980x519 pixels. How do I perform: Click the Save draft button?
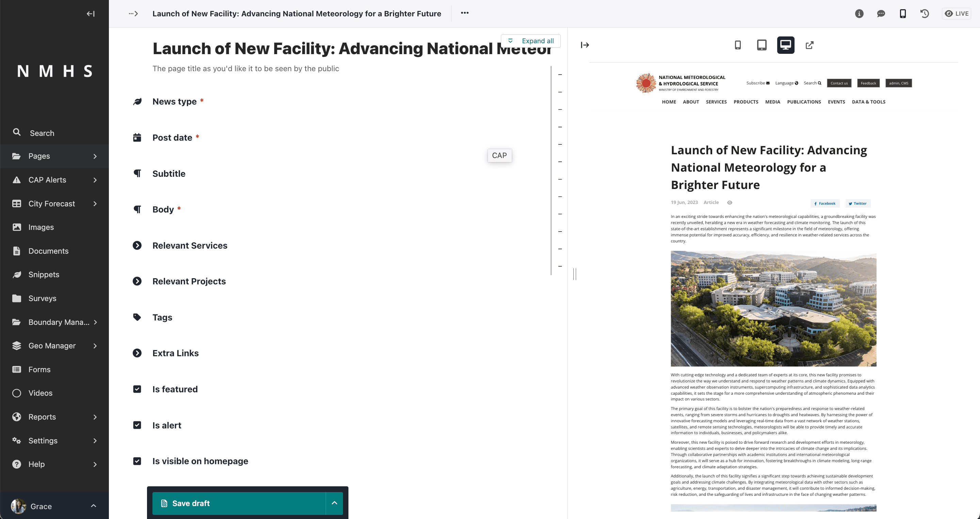pyautogui.click(x=239, y=503)
